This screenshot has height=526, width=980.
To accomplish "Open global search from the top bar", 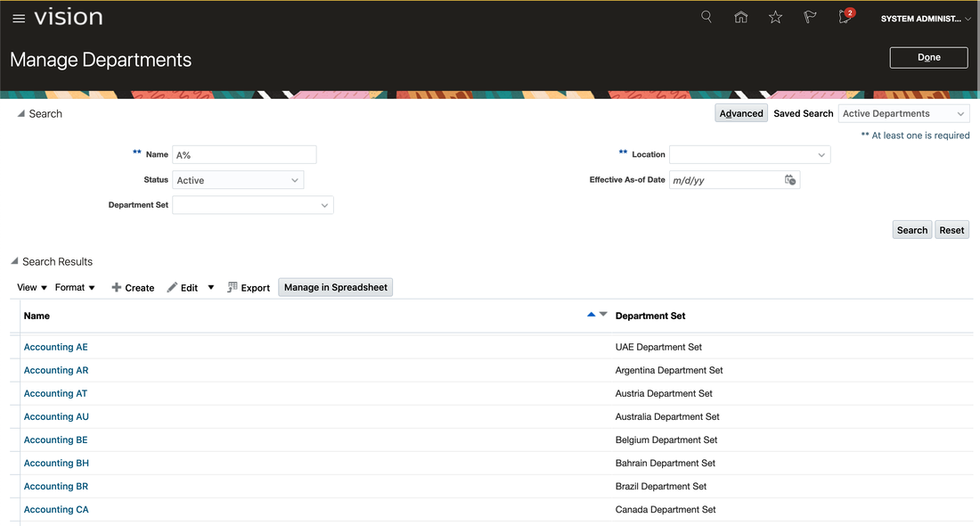I will (x=706, y=17).
